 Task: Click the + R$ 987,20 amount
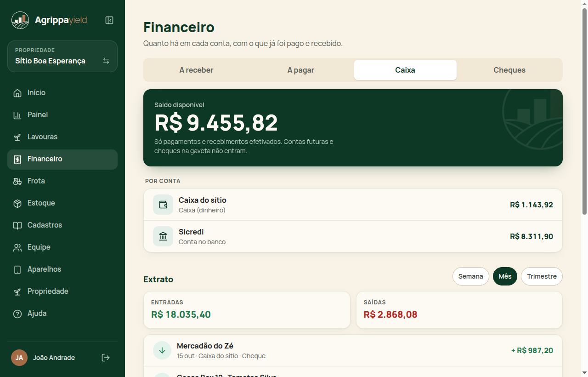point(532,350)
